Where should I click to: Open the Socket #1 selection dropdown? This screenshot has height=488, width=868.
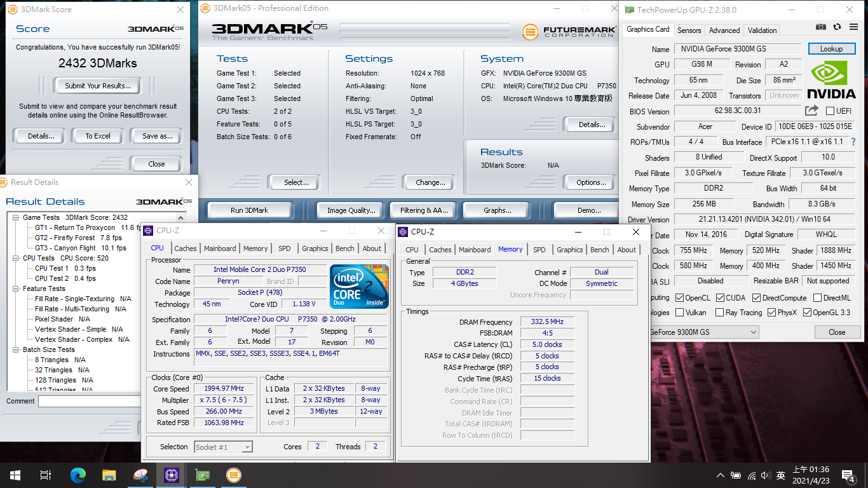[x=247, y=447]
